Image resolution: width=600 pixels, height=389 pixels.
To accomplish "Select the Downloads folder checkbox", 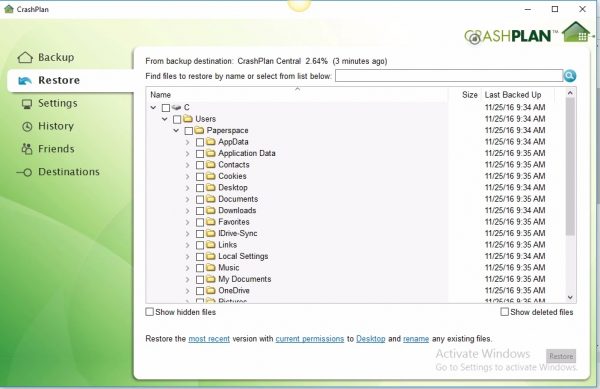I will point(200,211).
